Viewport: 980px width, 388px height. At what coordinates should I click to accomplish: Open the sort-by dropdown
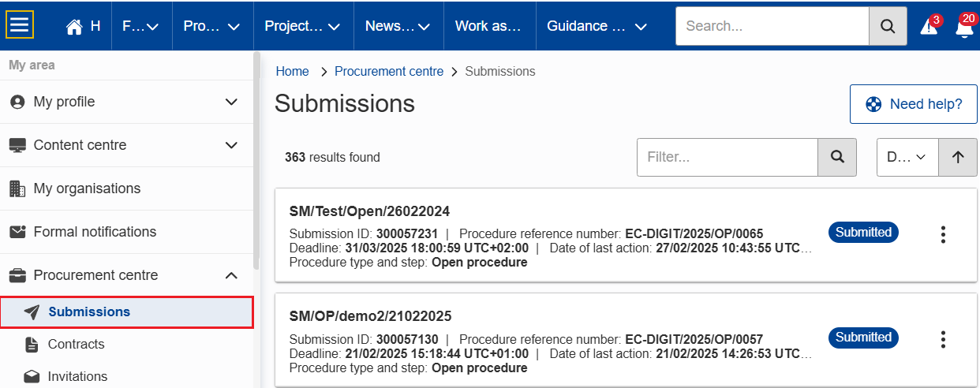pos(907,157)
